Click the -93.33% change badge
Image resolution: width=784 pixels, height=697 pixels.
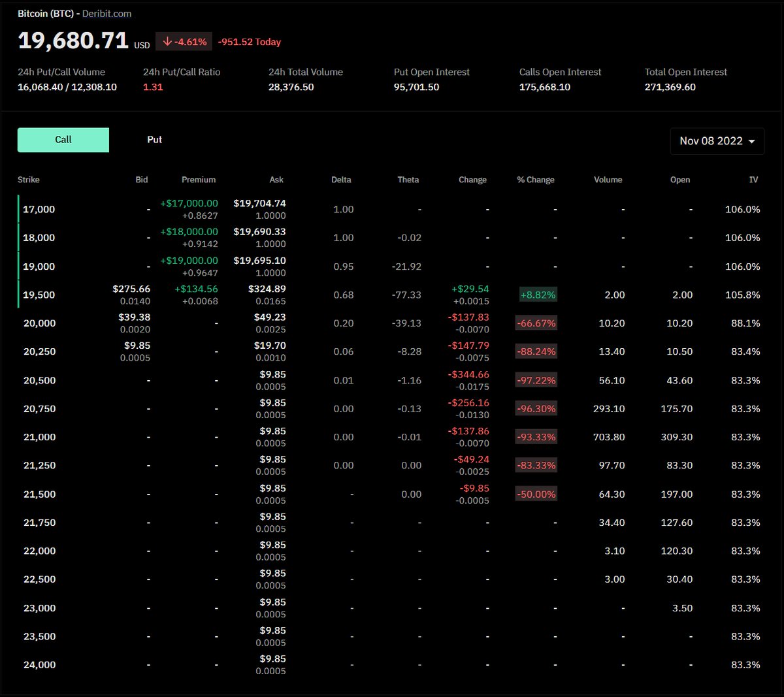[536, 437]
